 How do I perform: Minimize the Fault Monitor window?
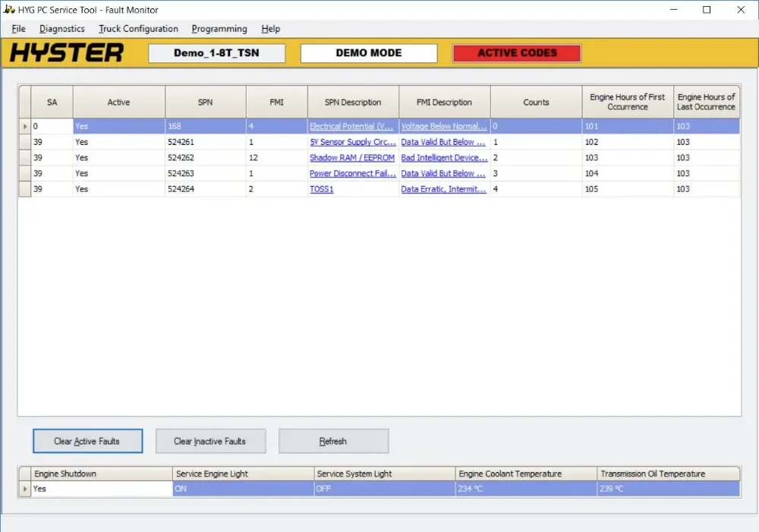coord(674,9)
